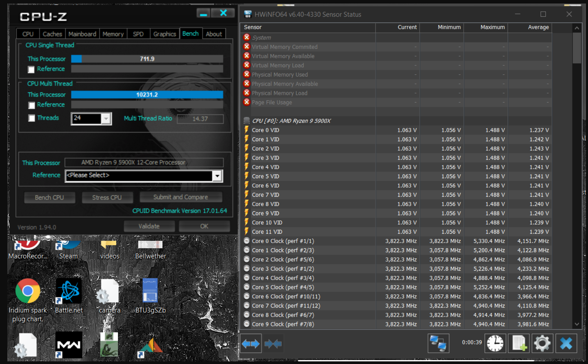Click Submit and Compare button
The height and width of the screenshot is (364, 588).
coord(181,197)
